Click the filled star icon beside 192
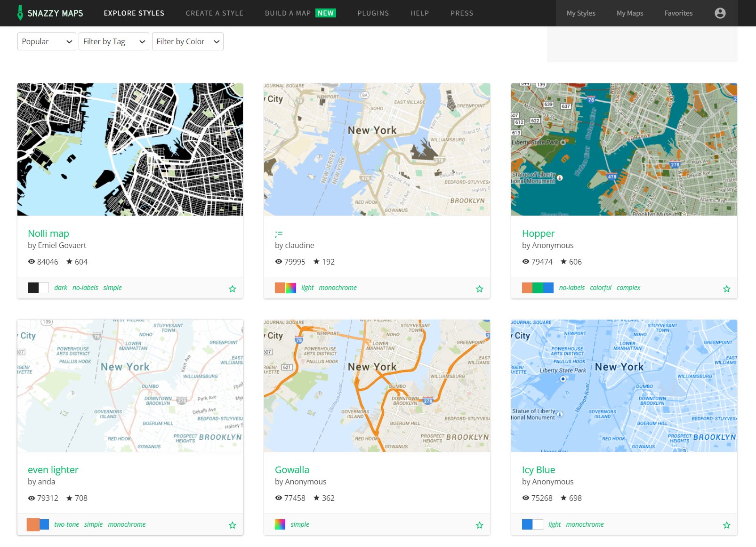The height and width of the screenshot is (547, 756). [316, 261]
